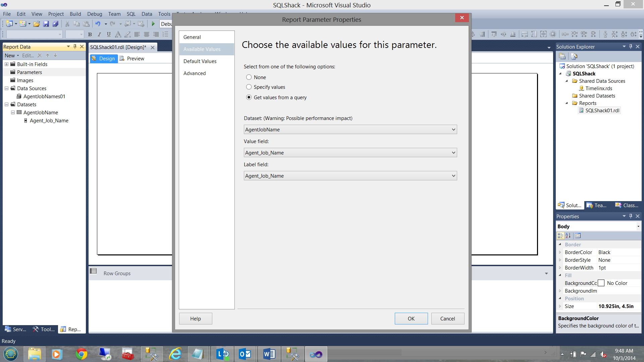Open Google Chrome from the taskbar

point(81,354)
